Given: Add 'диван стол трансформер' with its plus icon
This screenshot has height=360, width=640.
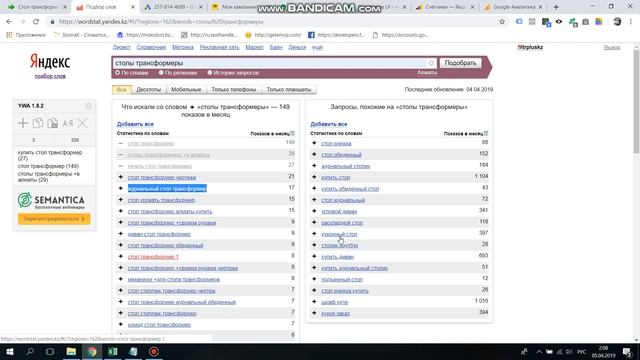Looking at the screenshot, I should (120, 234).
